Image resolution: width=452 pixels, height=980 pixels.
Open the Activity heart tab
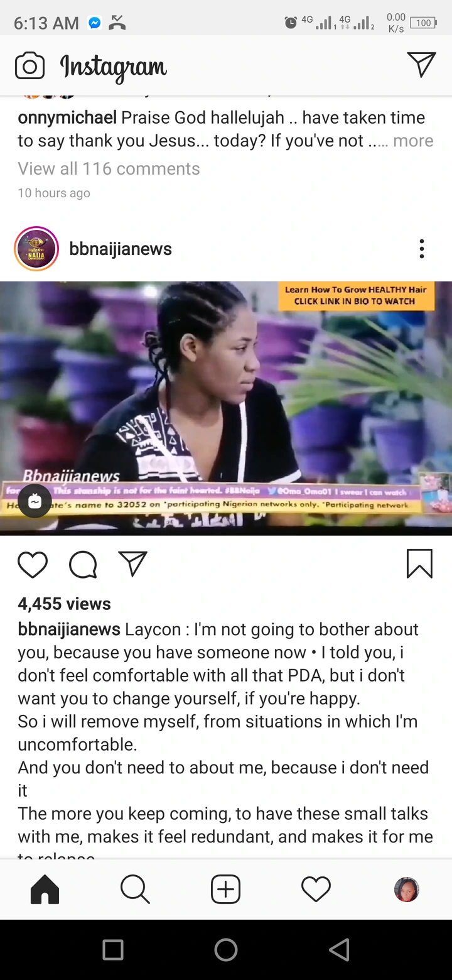316,890
